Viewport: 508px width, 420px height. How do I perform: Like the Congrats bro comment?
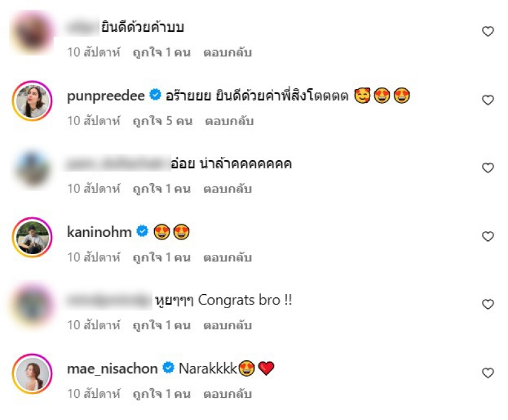click(x=488, y=304)
